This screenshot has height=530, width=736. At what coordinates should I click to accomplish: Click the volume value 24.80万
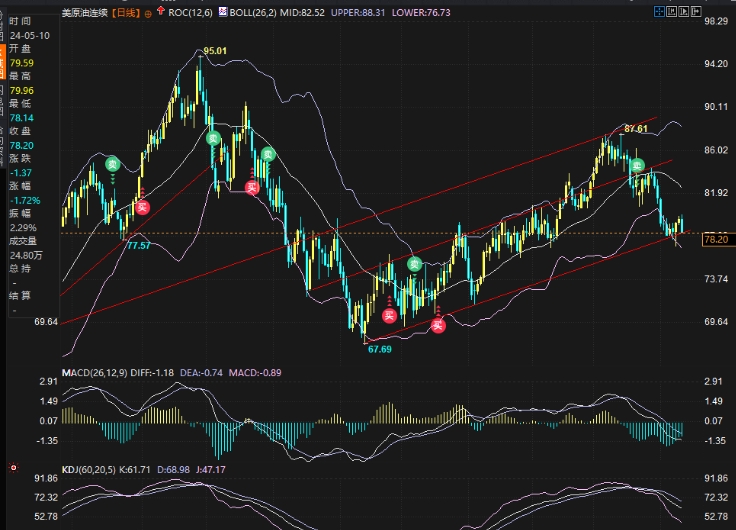coord(26,255)
